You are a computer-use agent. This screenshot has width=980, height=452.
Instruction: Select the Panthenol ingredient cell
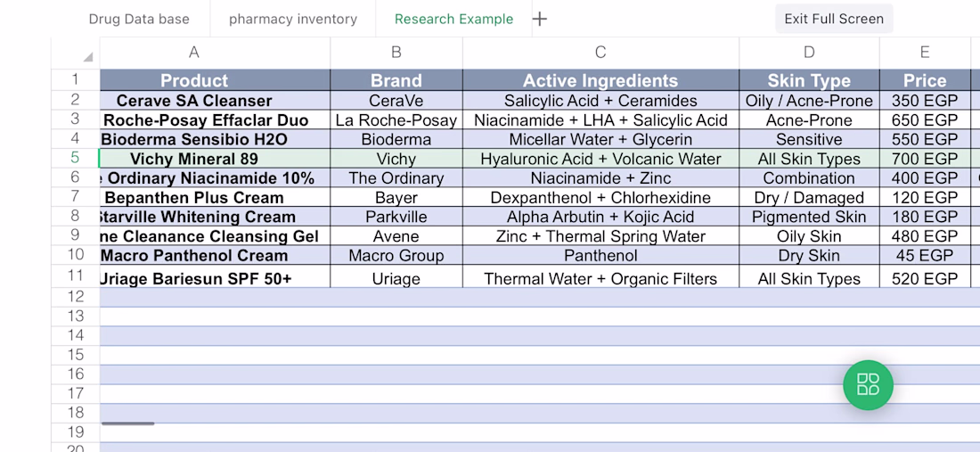600,256
